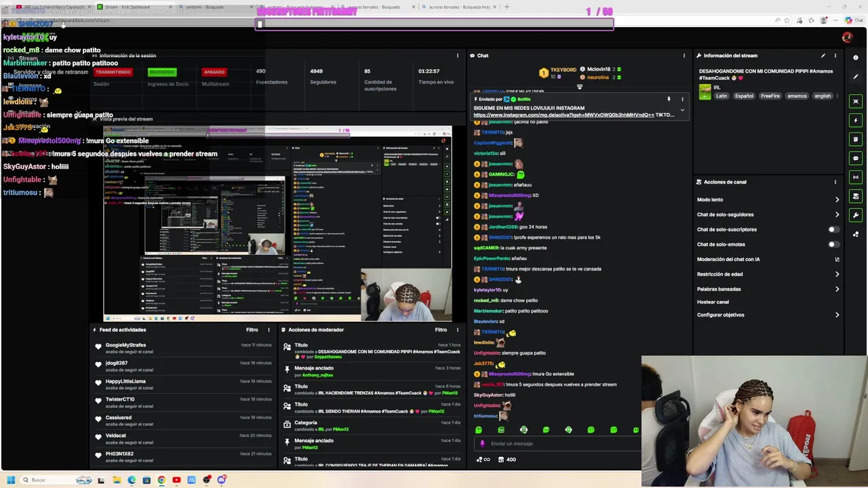
Task: Open Feed de actividades three-dot menu
Action: (x=269, y=329)
